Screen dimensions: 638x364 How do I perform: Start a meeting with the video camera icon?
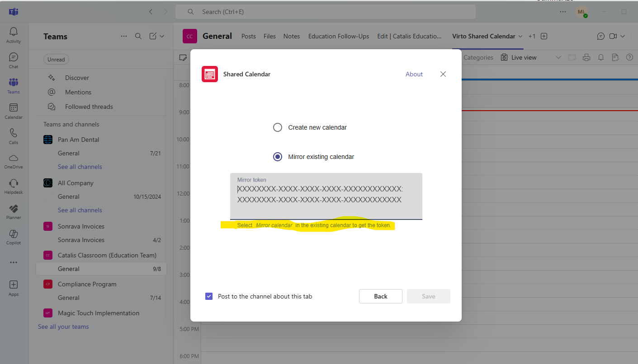pyautogui.click(x=614, y=36)
